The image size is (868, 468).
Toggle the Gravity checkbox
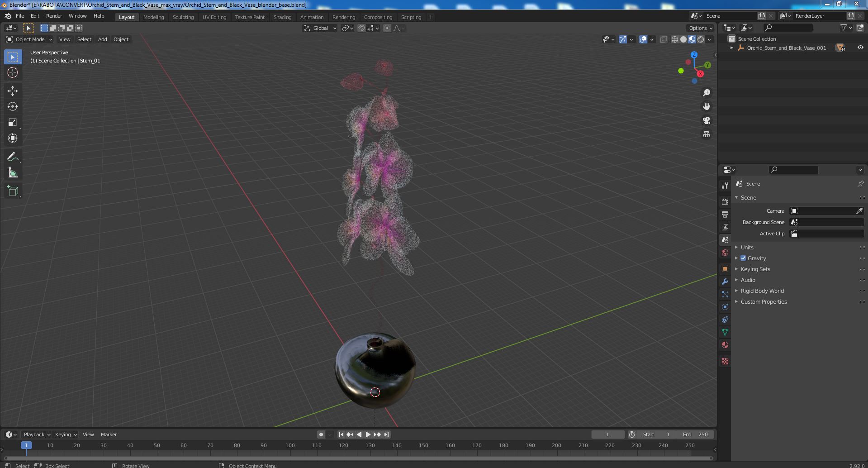click(743, 258)
